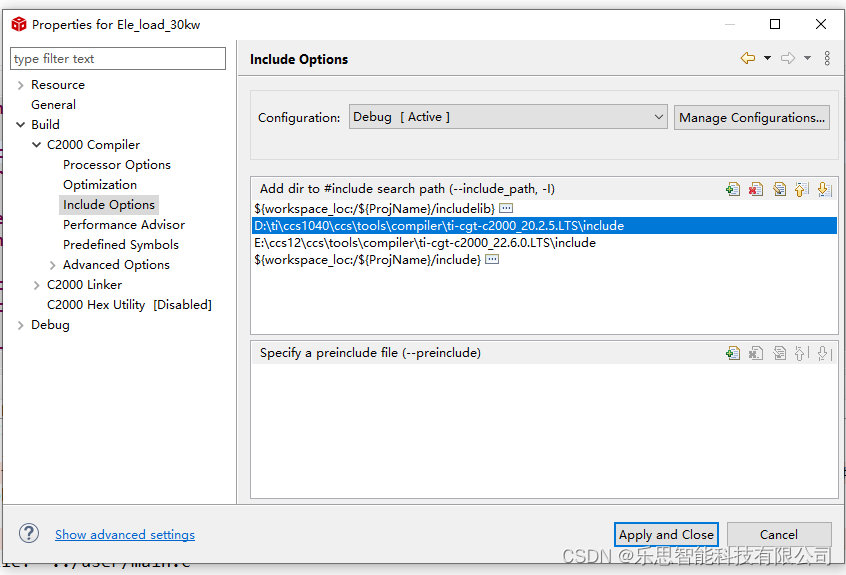This screenshot has width=846, height=575.
Task: Open the help question mark icon
Action: pos(29,533)
